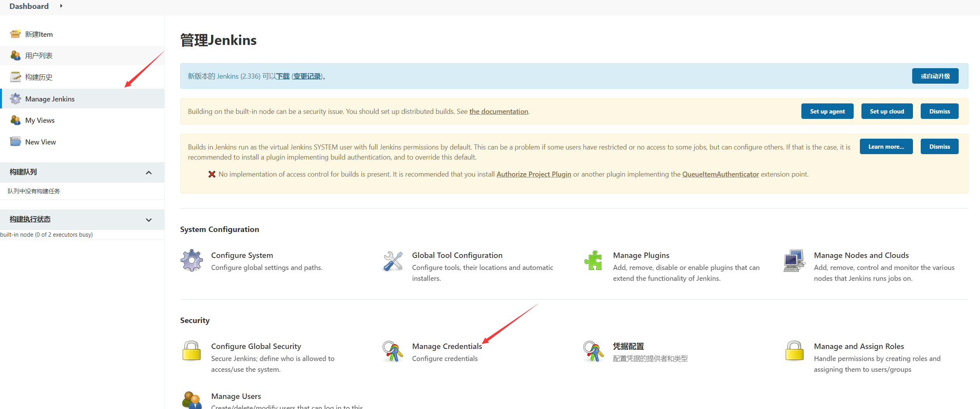The height and width of the screenshot is (409, 980).
Task: Click the 队列中没有构建任务 text
Action: [x=34, y=191]
